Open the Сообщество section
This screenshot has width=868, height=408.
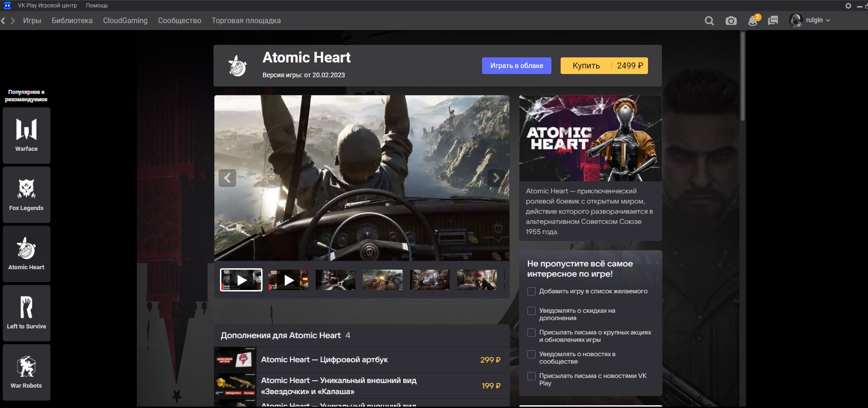tap(180, 21)
